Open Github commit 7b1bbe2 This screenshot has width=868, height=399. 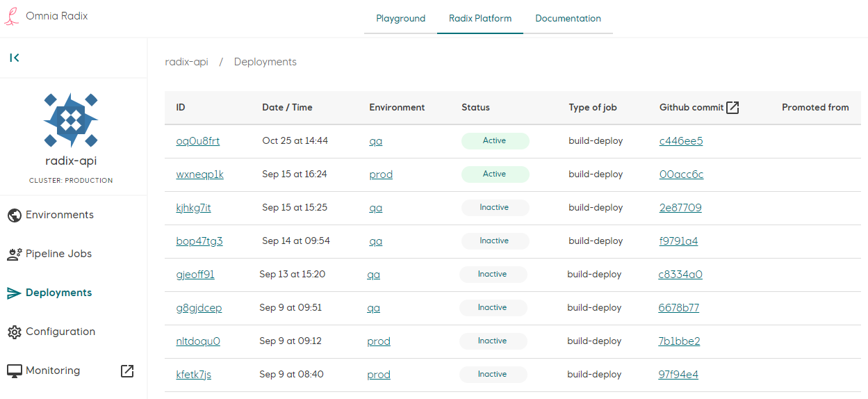coord(679,341)
